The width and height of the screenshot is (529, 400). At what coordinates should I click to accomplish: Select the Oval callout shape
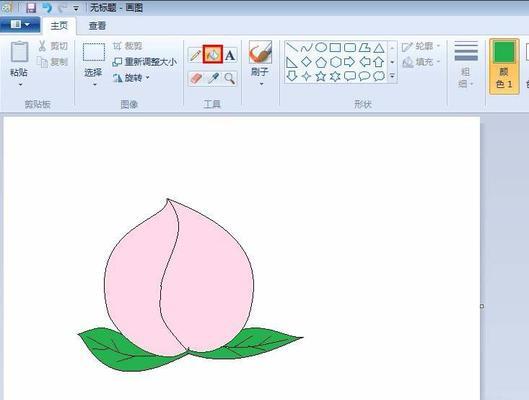[x=364, y=76]
